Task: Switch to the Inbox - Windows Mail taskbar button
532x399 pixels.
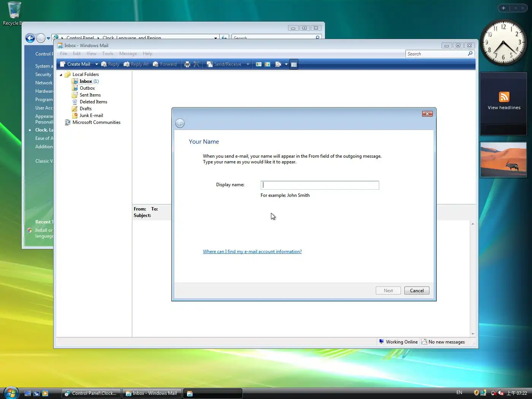Action: pyautogui.click(x=152, y=393)
